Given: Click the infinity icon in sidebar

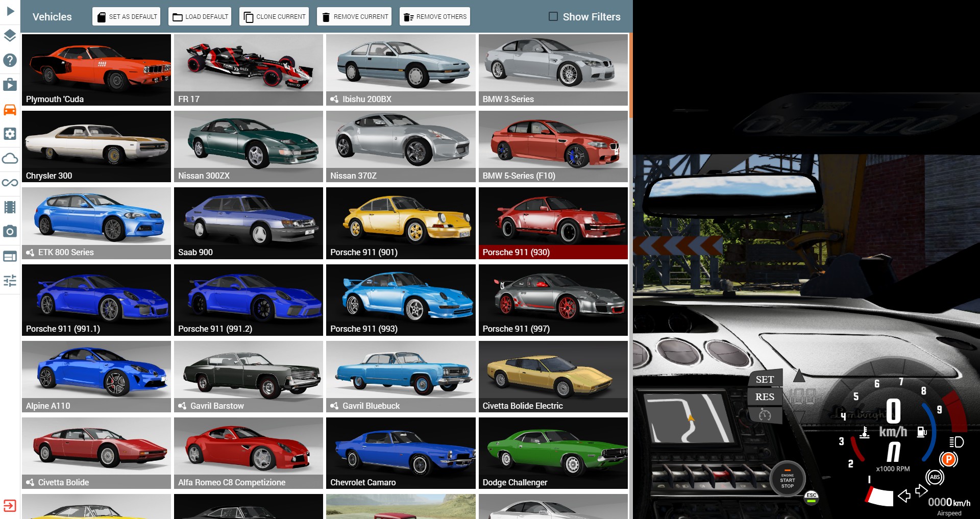Looking at the screenshot, I should pyautogui.click(x=10, y=183).
